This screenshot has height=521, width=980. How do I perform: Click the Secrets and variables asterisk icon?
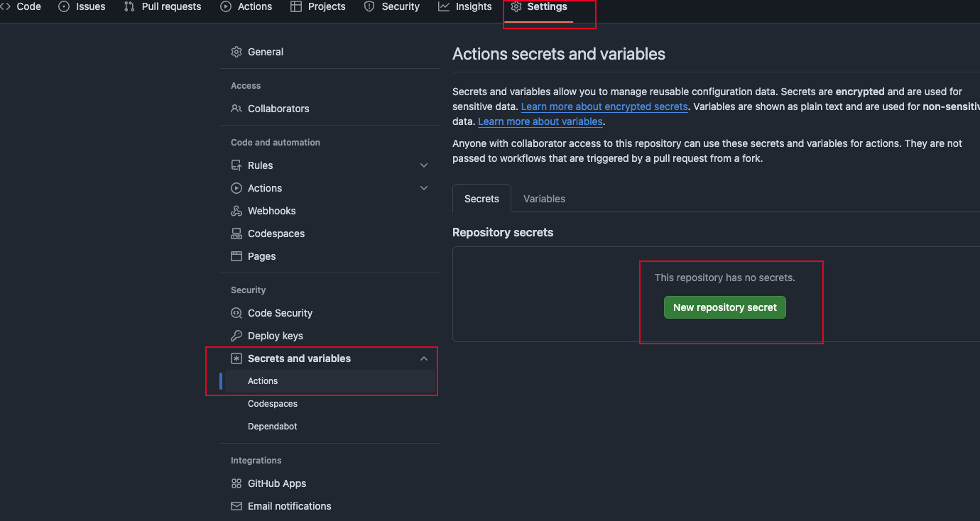(236, 358)
